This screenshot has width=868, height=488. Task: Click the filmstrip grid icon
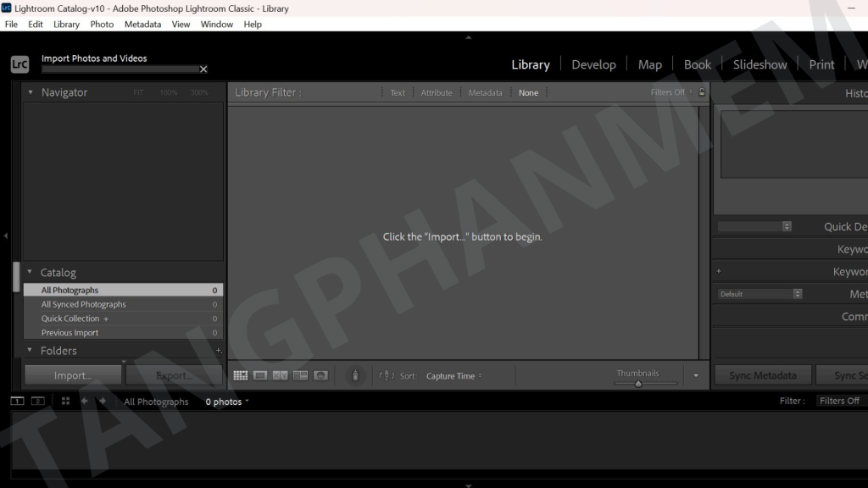[65, 402]
